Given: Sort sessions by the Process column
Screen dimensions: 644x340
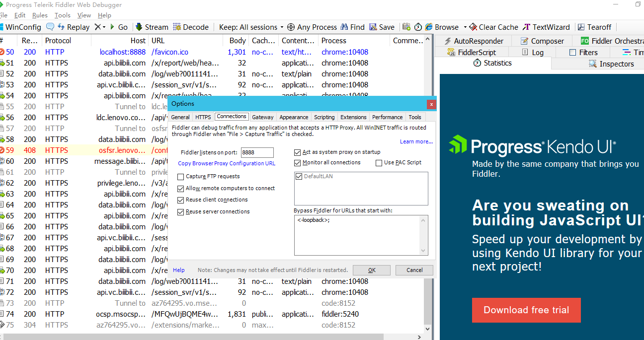Looking at the screenshot, I should [354, 41].
